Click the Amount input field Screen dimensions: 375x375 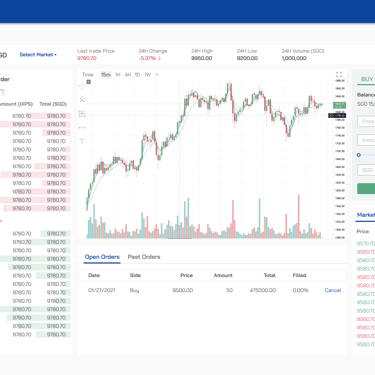[x=366, y=140]
